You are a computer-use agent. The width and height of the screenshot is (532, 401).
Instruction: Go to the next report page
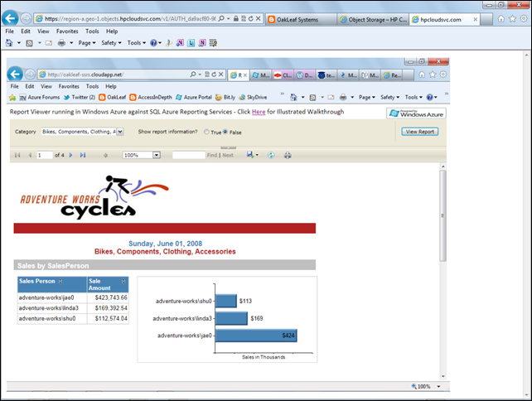pos(71,155)
